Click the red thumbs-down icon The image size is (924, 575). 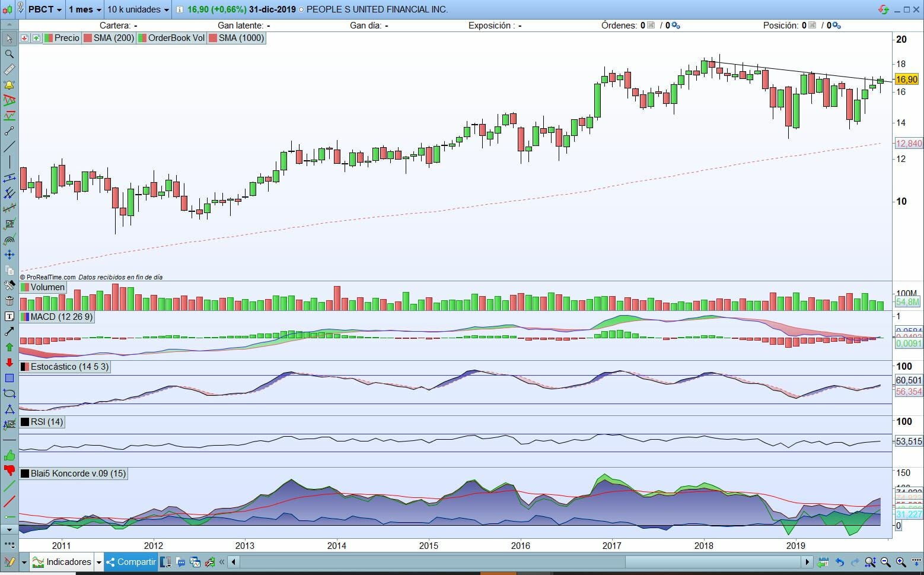pos(9,471)
